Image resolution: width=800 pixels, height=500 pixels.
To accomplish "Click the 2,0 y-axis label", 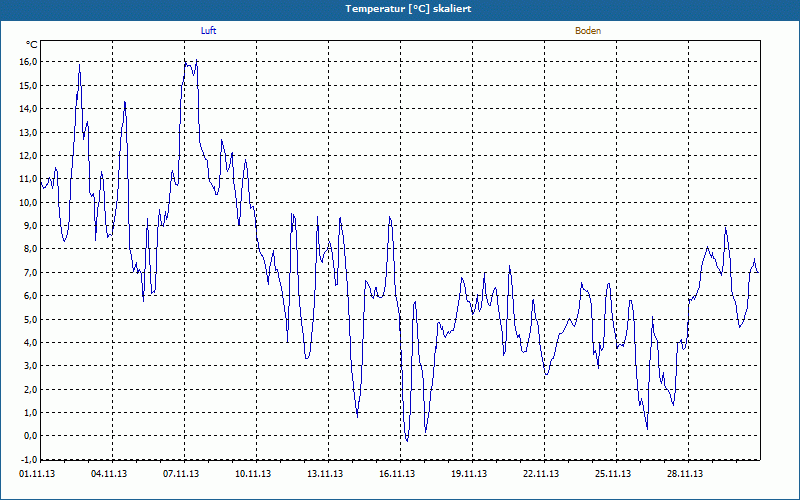I will [30, 389].
